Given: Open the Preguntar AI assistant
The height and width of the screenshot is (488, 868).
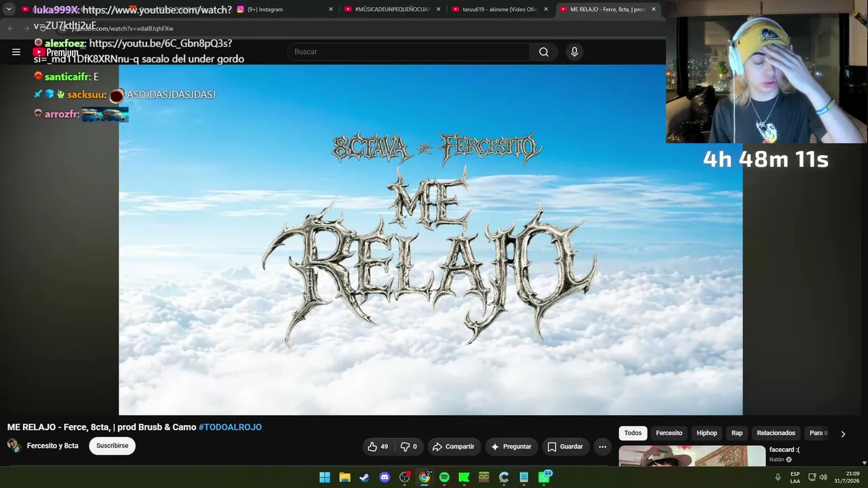Looking at the screenshot, I should tap(511, 447).
